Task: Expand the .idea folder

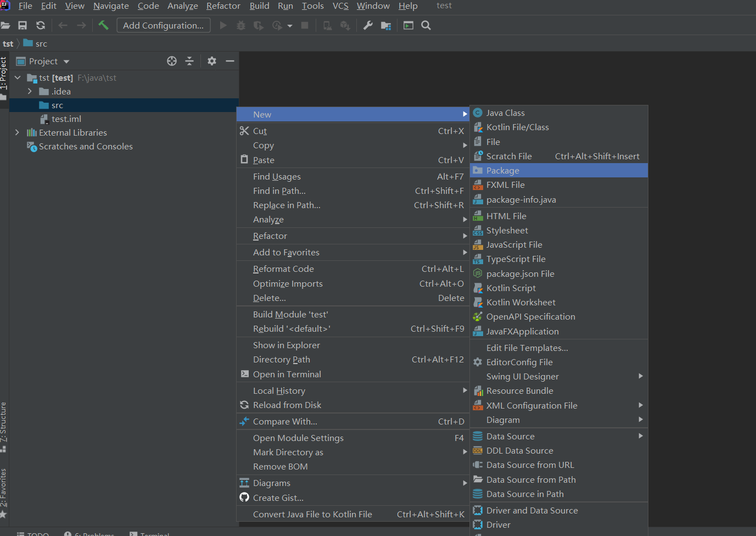Action: coord(30,92)
